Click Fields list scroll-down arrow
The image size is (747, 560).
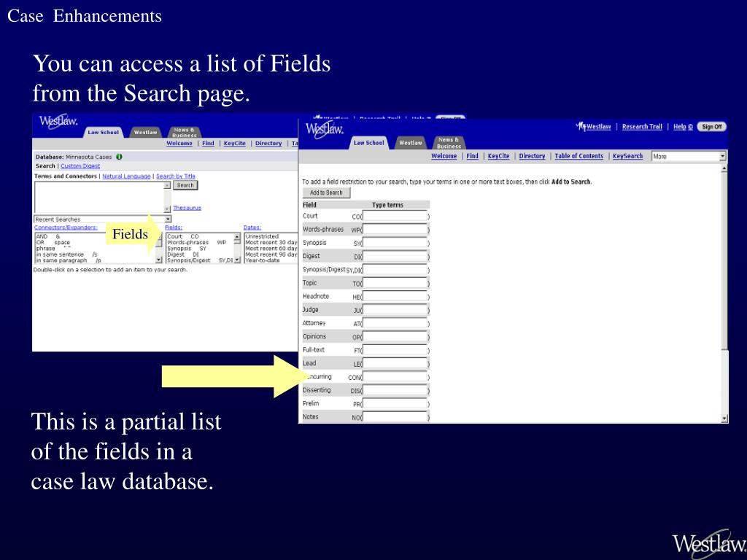pos(237,260)
